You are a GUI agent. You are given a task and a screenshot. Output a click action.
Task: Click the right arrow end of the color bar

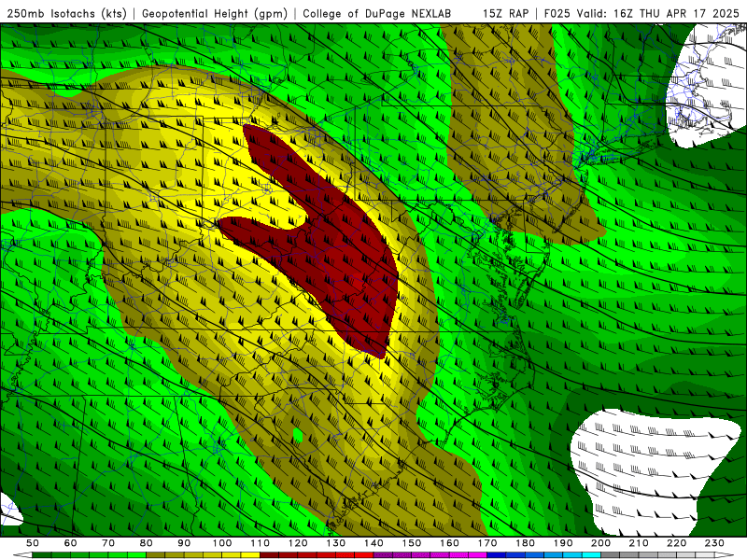725,555
